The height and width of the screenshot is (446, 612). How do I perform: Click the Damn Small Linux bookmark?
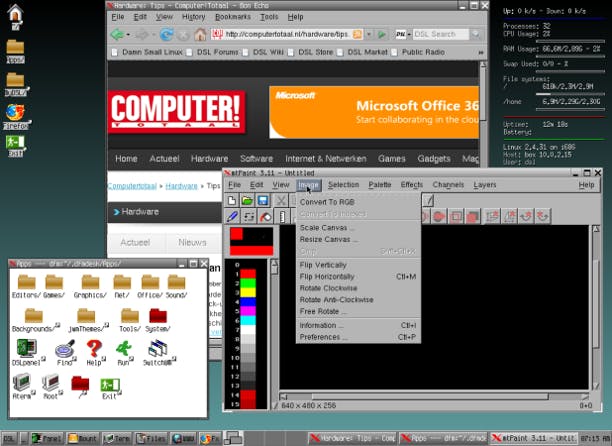coord(148,52)
